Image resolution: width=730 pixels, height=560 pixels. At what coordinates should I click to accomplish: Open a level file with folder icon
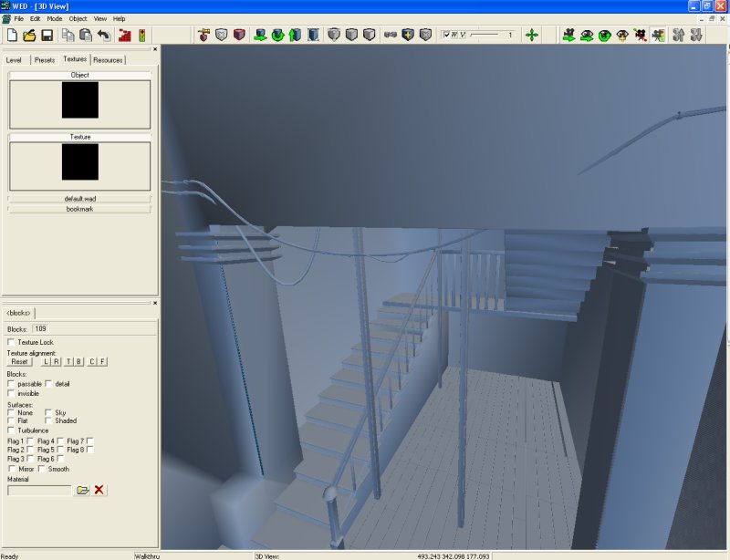pyautogui.click(x=29, y=36)
